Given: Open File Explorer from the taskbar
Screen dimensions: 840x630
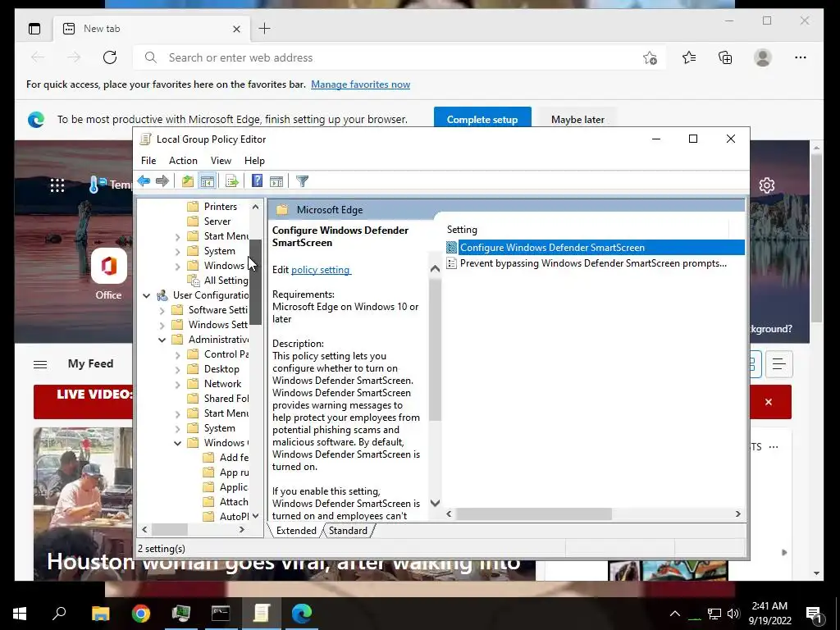Looking at the screenshot, I should tap(100, 613).
